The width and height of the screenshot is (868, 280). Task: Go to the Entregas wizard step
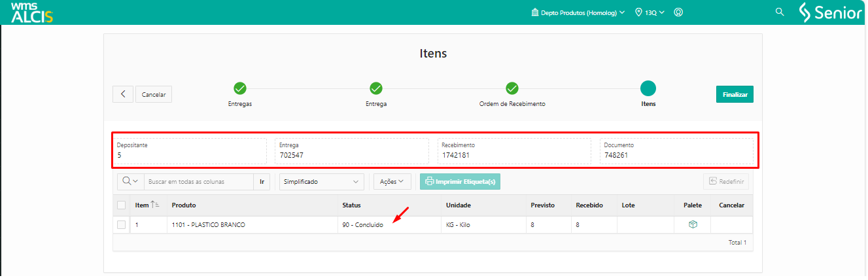pyautogui.click(x=240, y=88)
